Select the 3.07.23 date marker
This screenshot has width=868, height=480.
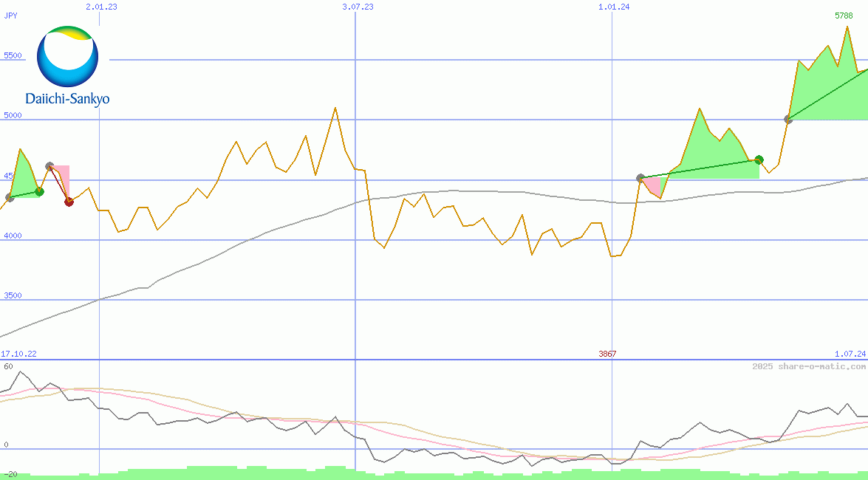pyautogui.click(x=358, y=7)
